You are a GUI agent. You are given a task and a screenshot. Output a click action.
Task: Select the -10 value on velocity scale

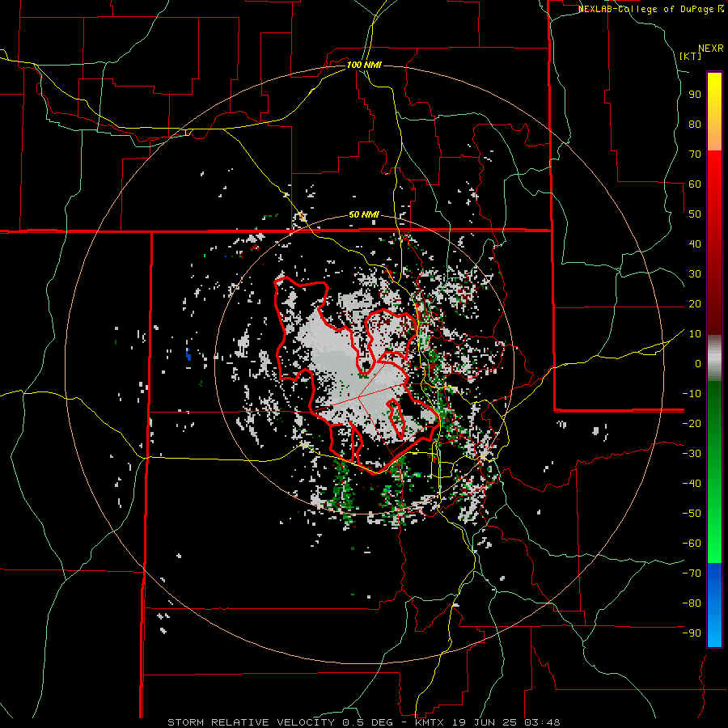click(692, 394)
